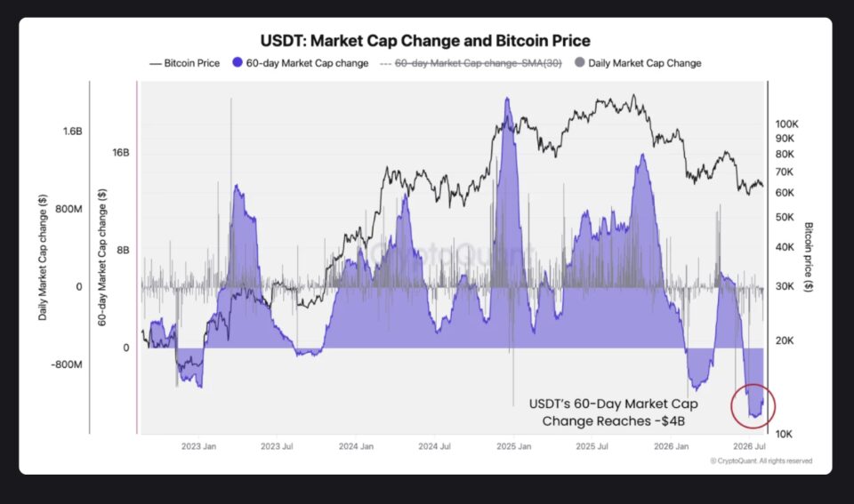Select the 2023 Jan x-axis label

(x=198, y=446)
